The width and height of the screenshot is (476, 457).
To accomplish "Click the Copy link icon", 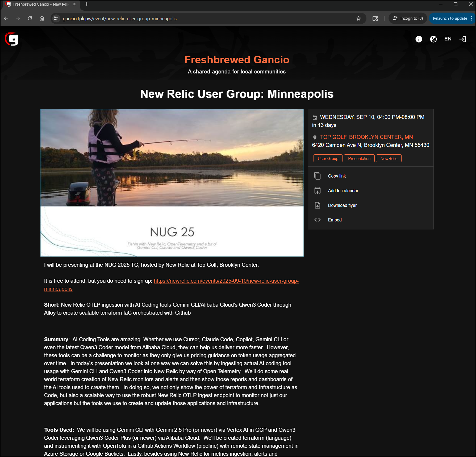I will point(317,176).
